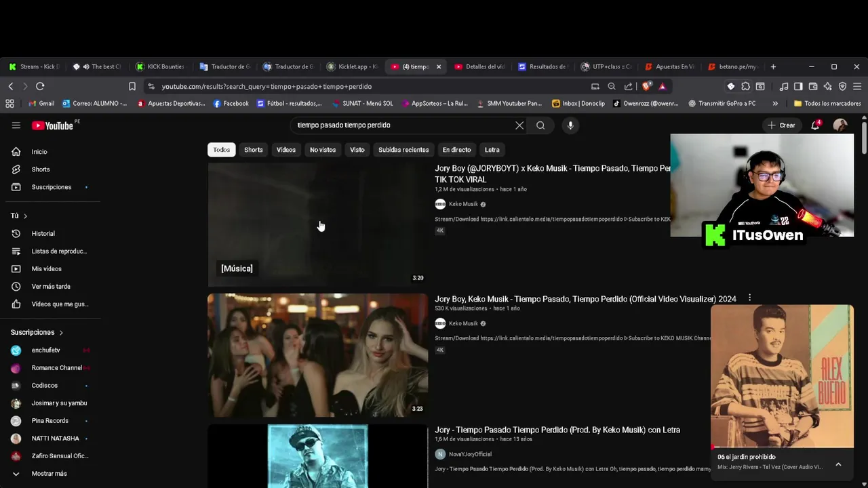Screen dimensions: 868x488
Task: Open the Official Video Visualizer 2024 title
Action: 585,299
